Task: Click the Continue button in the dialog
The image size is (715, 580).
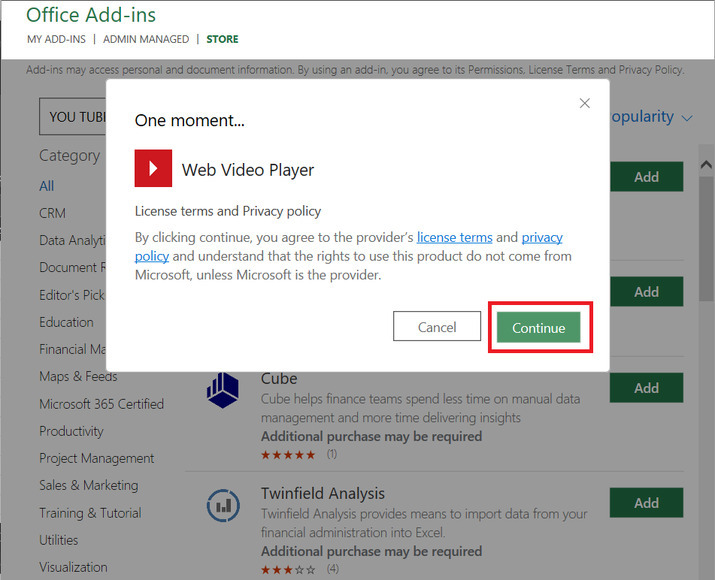Action: pos(538,327)
